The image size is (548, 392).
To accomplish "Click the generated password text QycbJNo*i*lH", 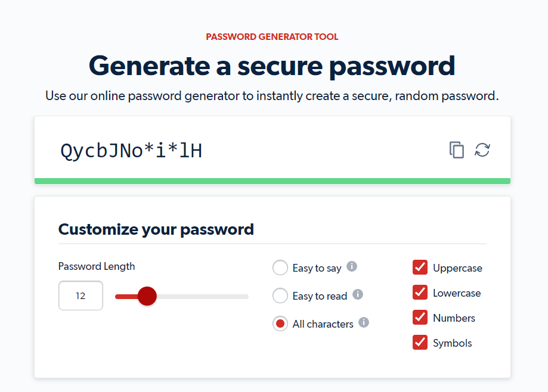I will coord(131,151).
